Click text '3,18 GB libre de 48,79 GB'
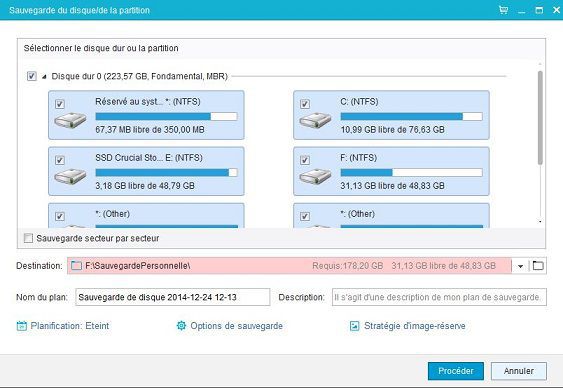This screenshot has width=563, height=388. tap(145, 186)
